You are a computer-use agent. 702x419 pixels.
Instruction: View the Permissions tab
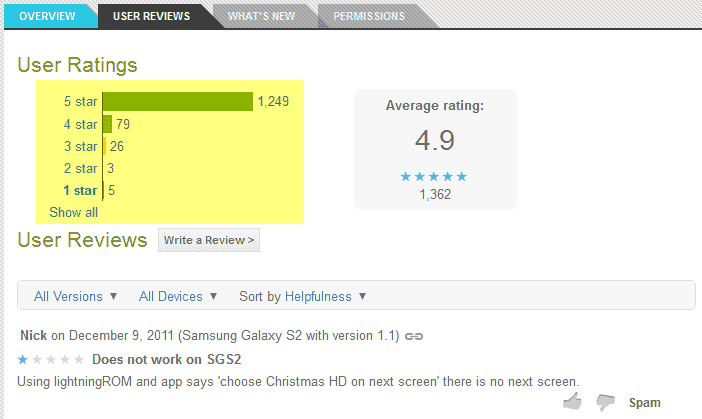point(368,16)
